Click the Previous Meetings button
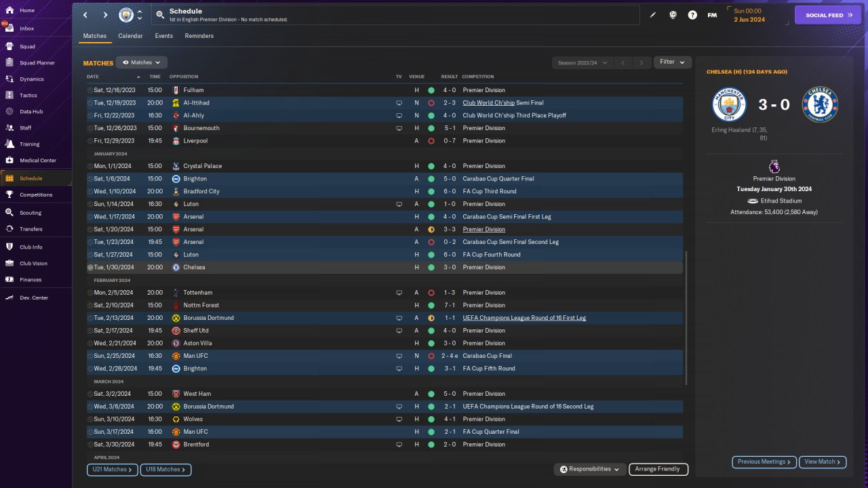This screenshot has width=868, height=488. [x=764, y=462]
